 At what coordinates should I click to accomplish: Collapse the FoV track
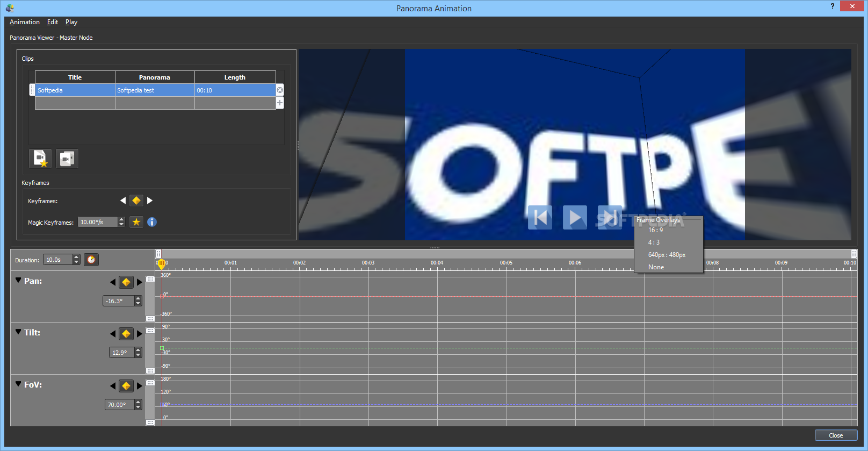point(18,384)
